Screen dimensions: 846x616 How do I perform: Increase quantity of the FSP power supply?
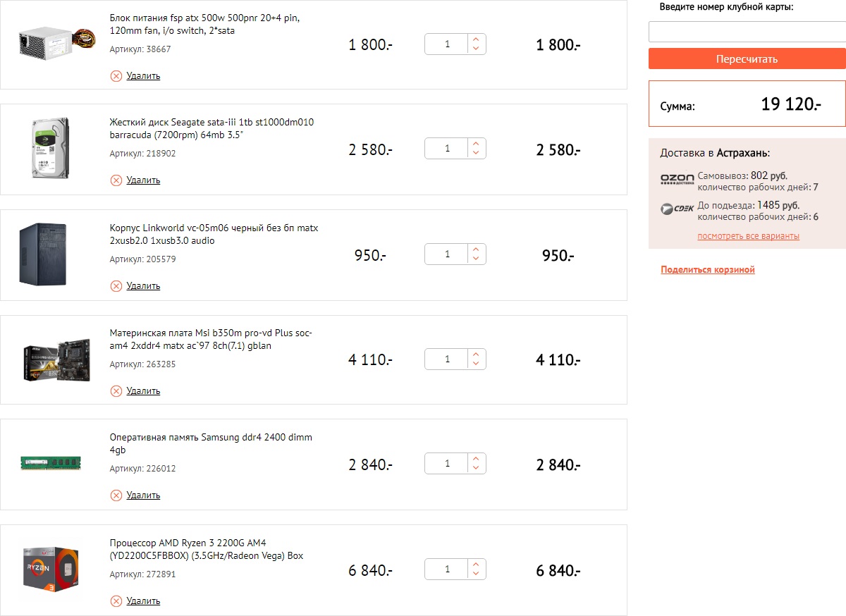(x=477, y=40)
